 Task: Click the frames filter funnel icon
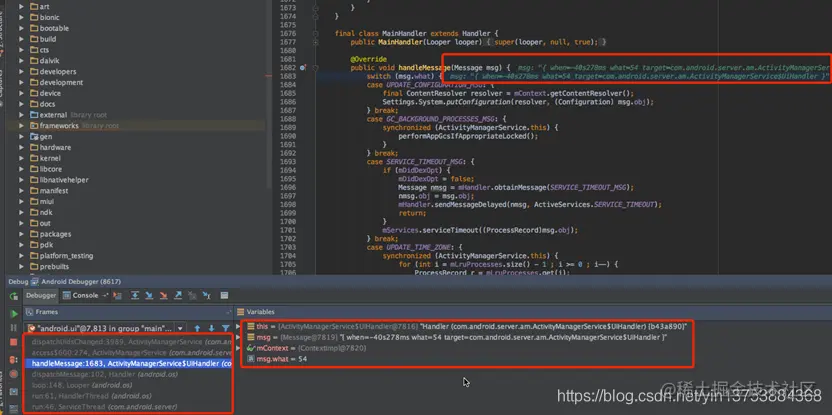pyautogui.click(x=226, y=328)
